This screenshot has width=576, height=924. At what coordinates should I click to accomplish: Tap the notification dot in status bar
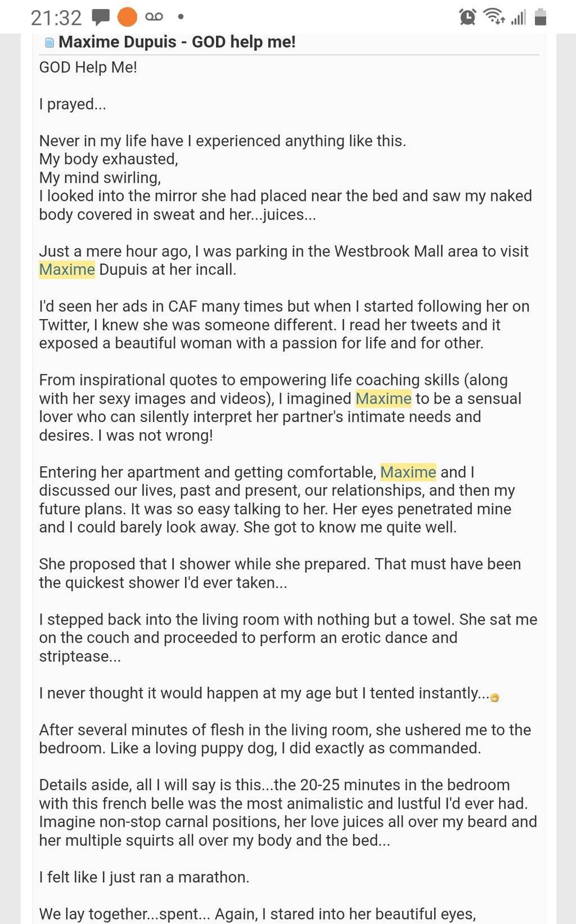click(181, 17)
